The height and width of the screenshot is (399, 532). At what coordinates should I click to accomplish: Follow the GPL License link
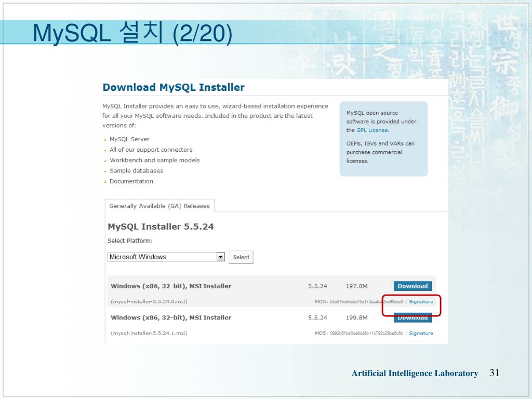[372, 130]
